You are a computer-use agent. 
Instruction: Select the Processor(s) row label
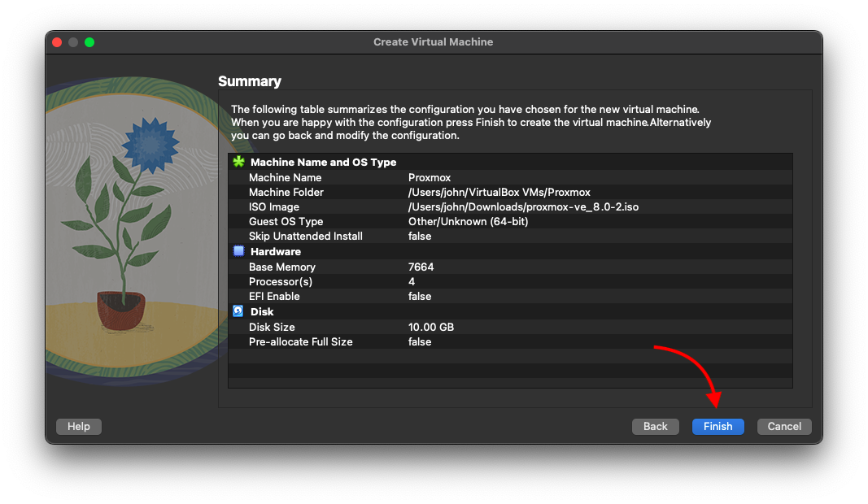[x=281, y=281]
